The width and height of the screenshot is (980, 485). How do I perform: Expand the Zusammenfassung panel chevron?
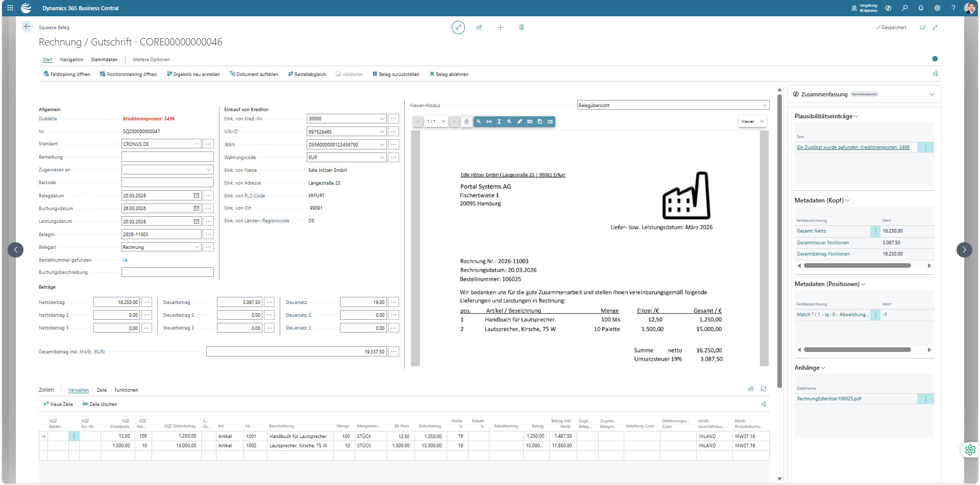932,94
